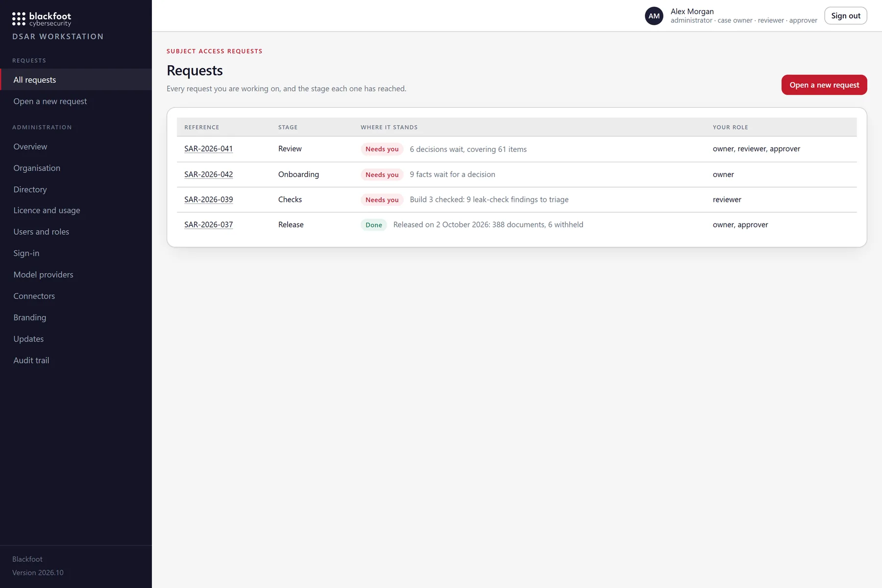Go to All requests in sidebar
882x588 pixels.
[76, 80]
